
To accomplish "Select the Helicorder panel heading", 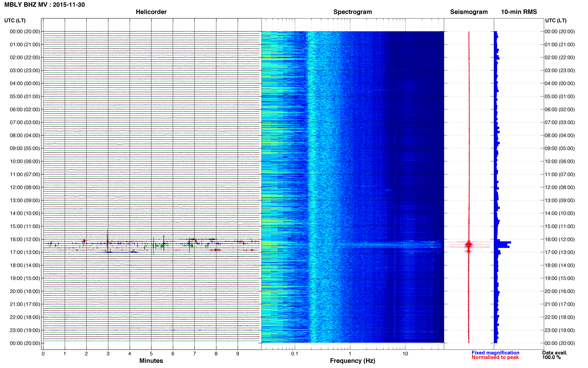I will click(151, 12).
